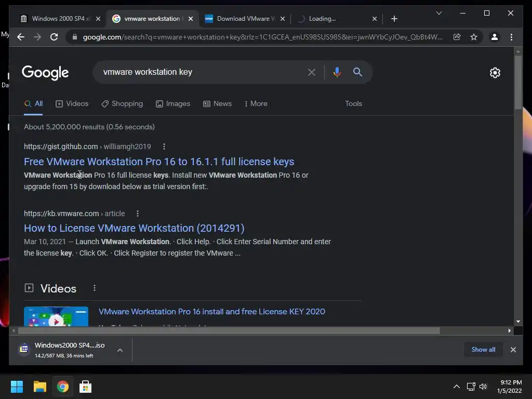This screenshot has height=399, width=532.
Task: Open Chrome's three-dot menu
Action: point(511,37)
